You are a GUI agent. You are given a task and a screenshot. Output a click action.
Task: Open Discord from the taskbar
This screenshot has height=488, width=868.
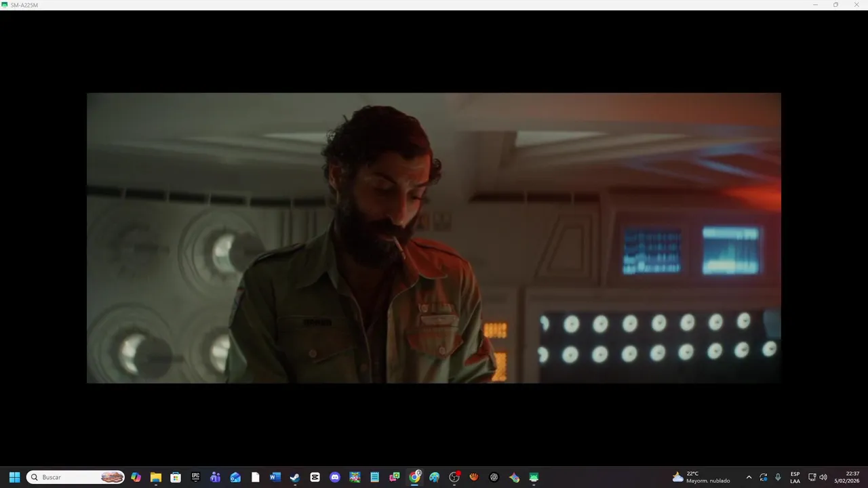point(334,477)
